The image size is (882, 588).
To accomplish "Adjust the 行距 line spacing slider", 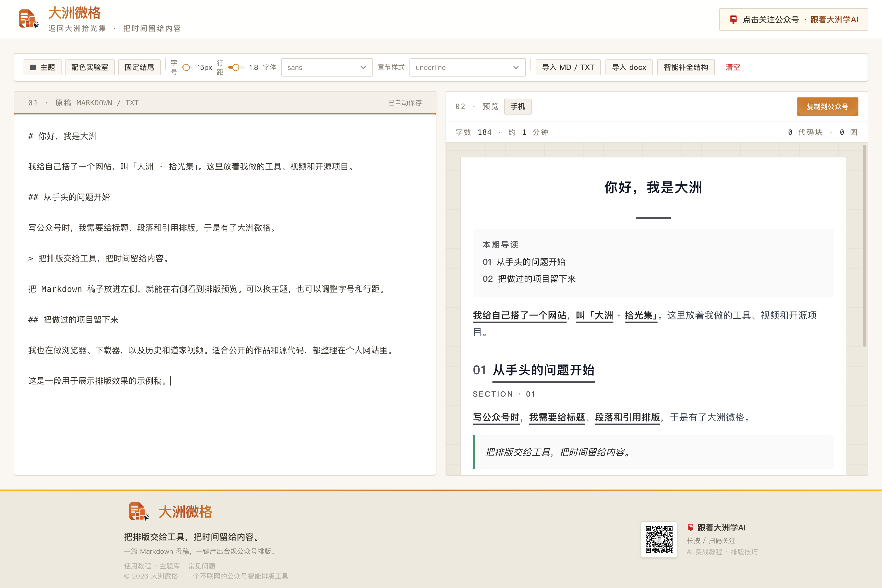I will coord(236,67).
